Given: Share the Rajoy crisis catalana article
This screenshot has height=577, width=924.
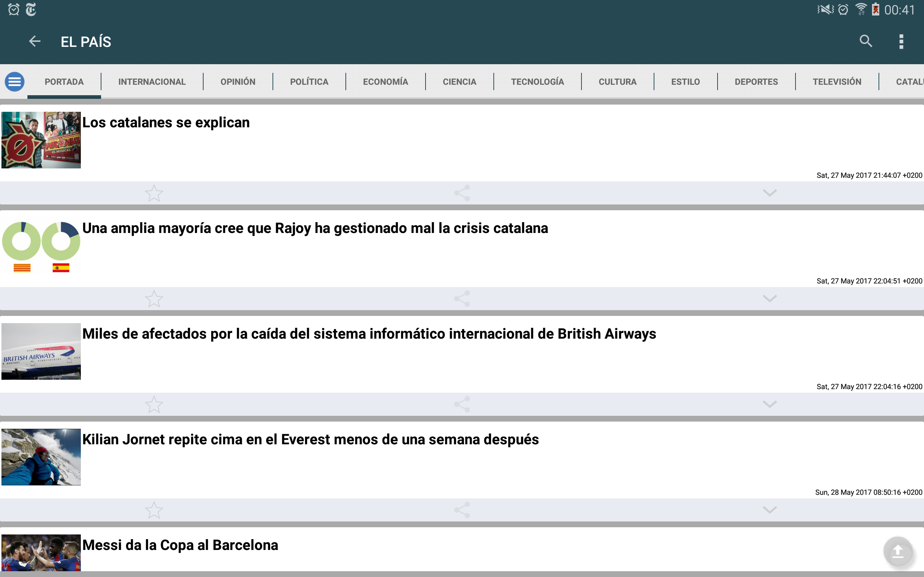Looking at the screenshot, I should pyautogui.click(x=462, y=299).
